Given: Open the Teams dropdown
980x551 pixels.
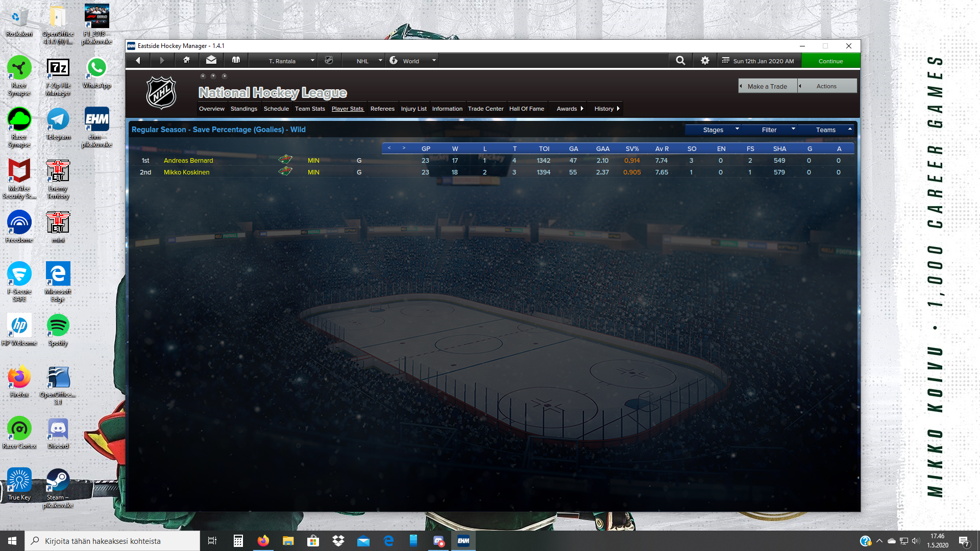Looking at the screenshot, I should click(826, 130).
